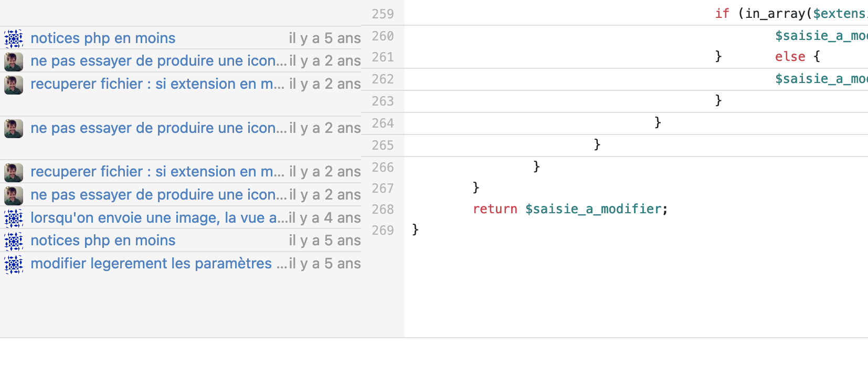
Task: Select line number 261
Action: coord(383,57)
